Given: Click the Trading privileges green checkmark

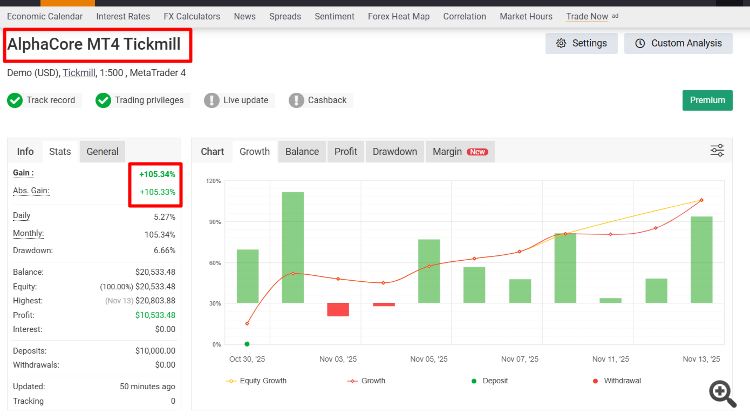Looking at the screenshot, I should (x=103, y=100).
